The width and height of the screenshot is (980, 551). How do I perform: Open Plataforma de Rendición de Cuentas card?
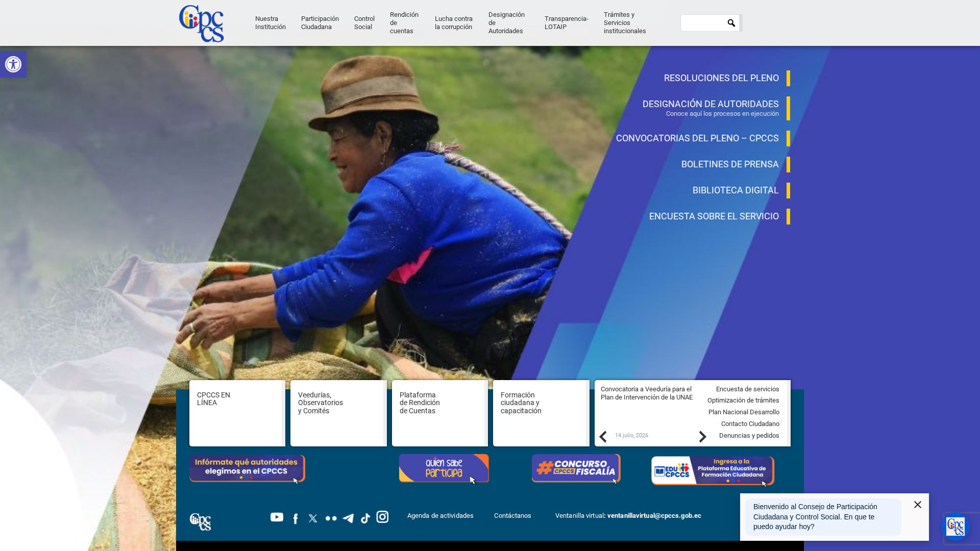[440, 413]
